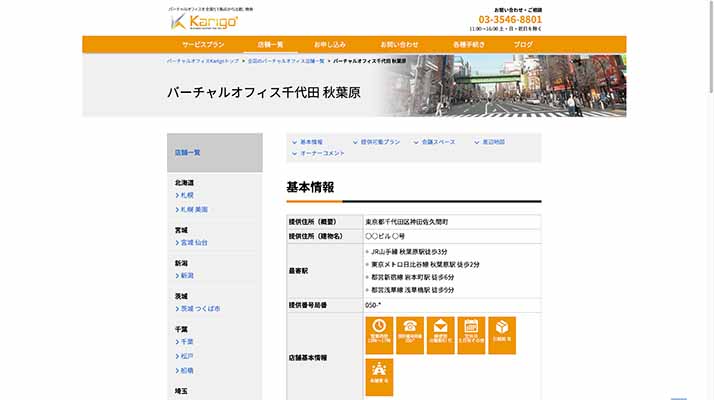Click the envelope mail icon tile
Viewport: 714px width, 400px height.
tap(440, 330)
